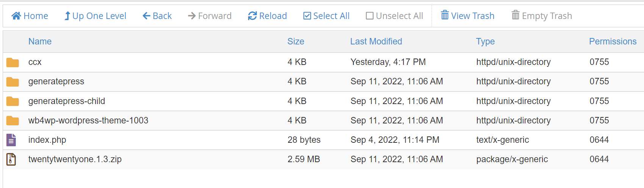Click the wb4wp-wordpress-theme-1003 folder icon
Screen dimensions: 644x188
tap(13, 121)
